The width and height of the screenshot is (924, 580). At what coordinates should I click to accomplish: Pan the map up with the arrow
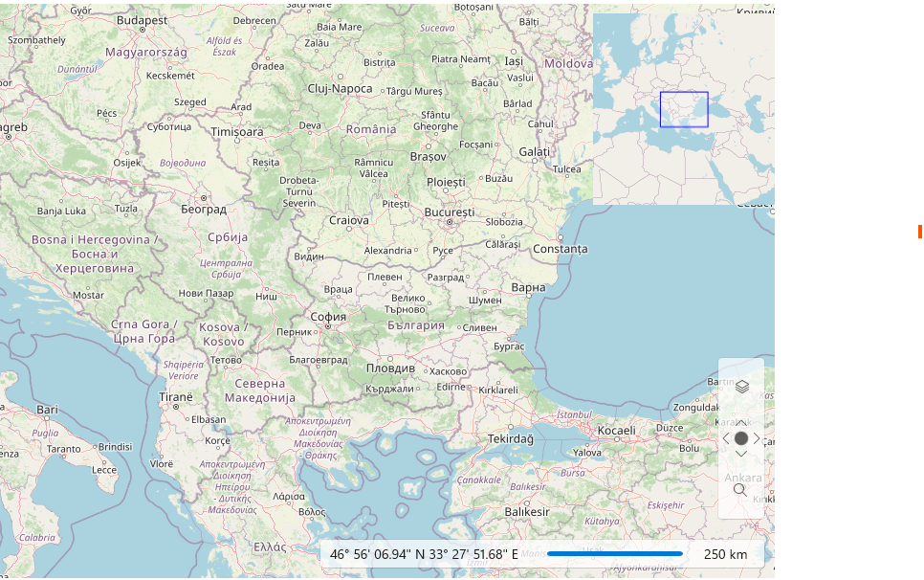coord(741,423)
